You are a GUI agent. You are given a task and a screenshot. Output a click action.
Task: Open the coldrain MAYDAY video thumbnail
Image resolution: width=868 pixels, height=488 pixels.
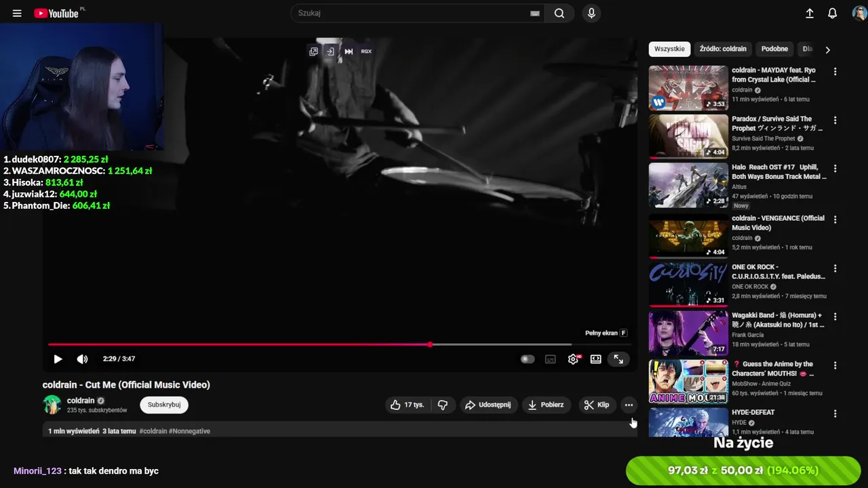[688, 87]
